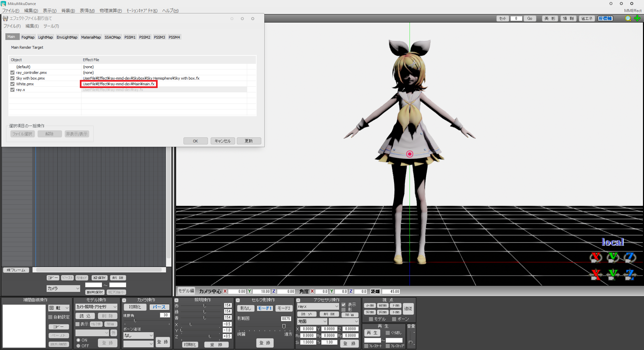Select the ON radio button
Viewport: 644px width, 350px height.
pyautogui.click(x=78, y=340)
